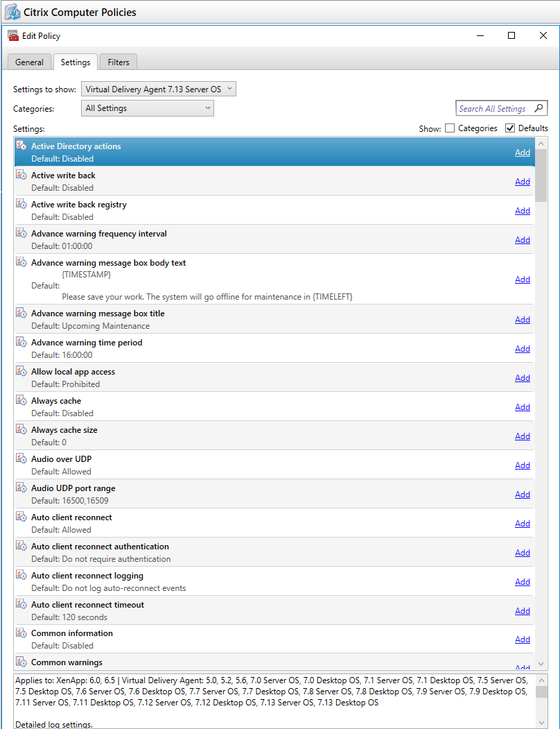Add the Audio UDP port range setting
560x729 pixels.
(523, 495)
